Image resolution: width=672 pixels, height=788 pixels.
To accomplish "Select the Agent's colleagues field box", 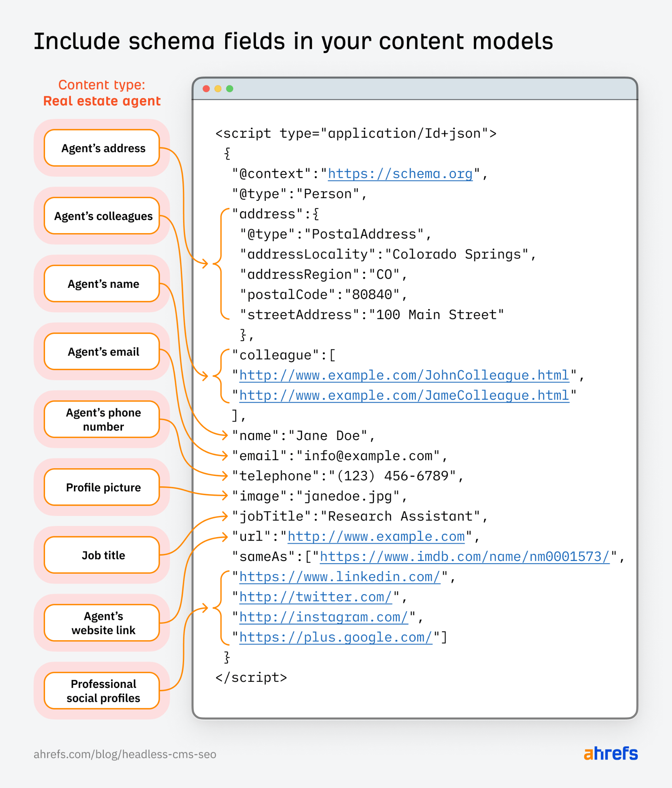I will [x=102, y=216].
